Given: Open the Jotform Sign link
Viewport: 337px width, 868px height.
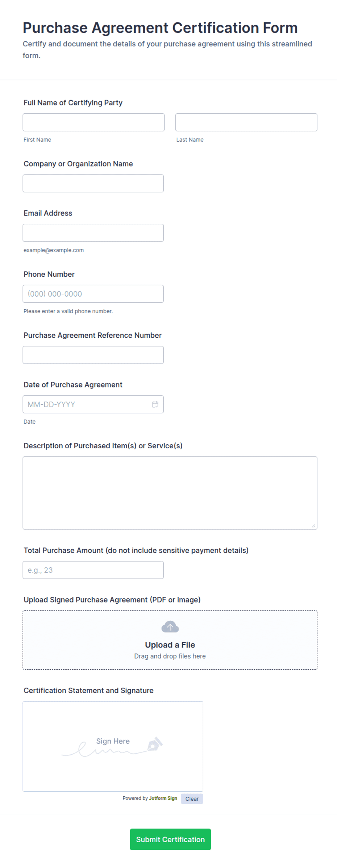Looking at the screenshot, I should (x=163, y=798).
